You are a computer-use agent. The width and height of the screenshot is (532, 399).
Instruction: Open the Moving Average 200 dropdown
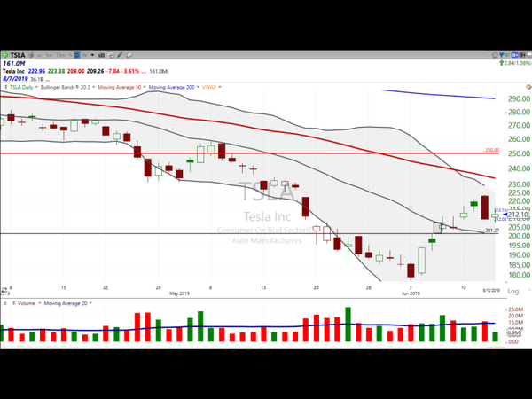(198, 87)
